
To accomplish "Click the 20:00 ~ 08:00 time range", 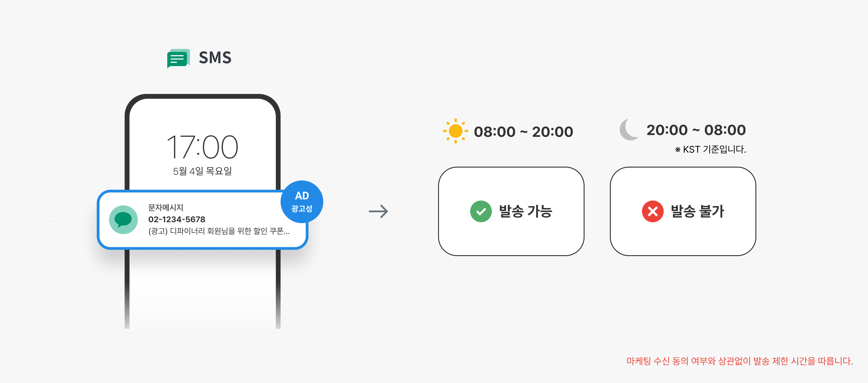I will pyautogui.click(x=696, y=130).
